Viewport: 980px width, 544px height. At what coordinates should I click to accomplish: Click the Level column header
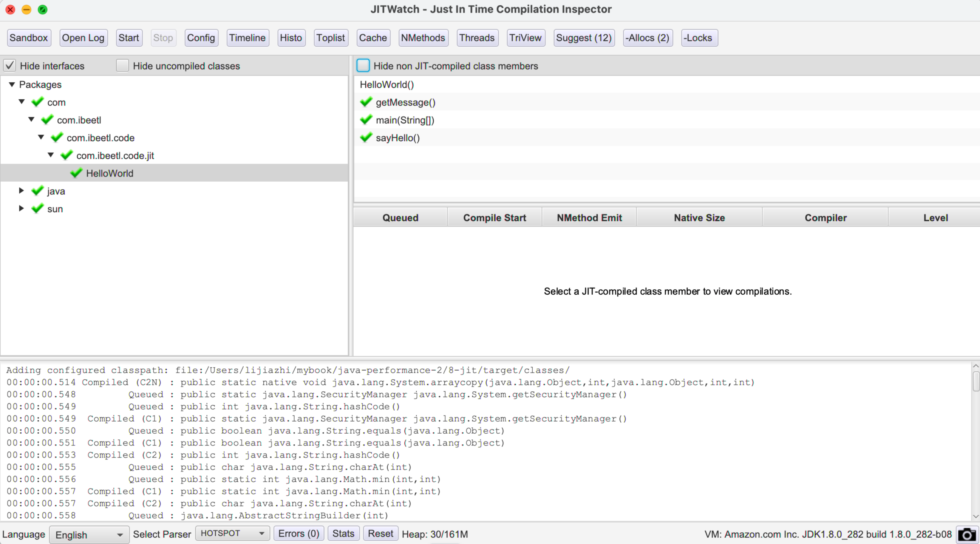(x=935, y=218)
